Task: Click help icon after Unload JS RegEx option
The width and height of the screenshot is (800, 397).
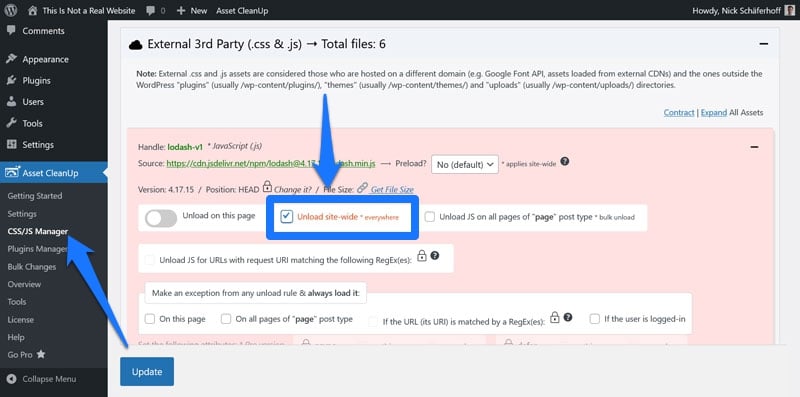Action: (435, 256)
